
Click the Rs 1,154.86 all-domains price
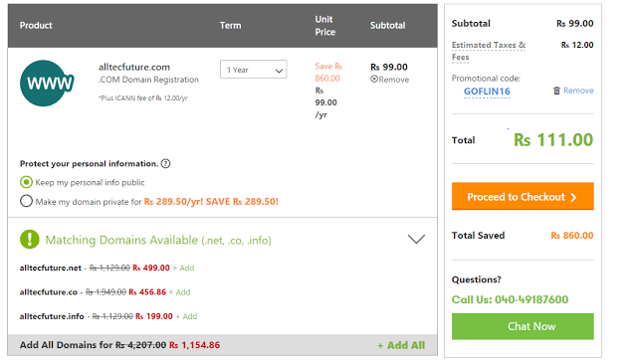coord(195,345)
